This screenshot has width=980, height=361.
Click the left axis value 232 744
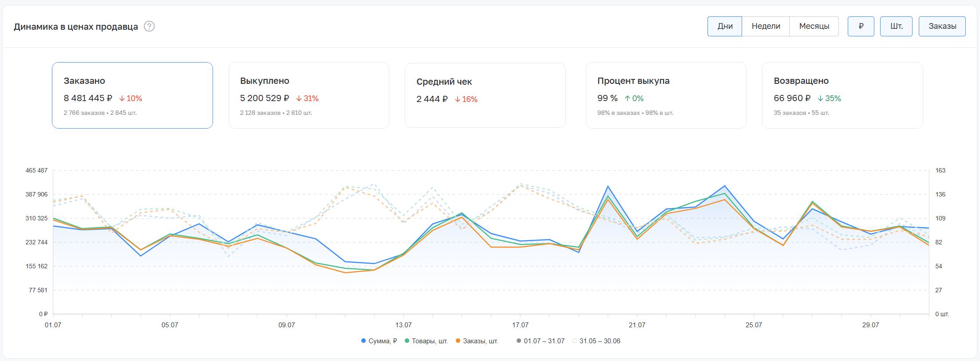pos(36,242)
